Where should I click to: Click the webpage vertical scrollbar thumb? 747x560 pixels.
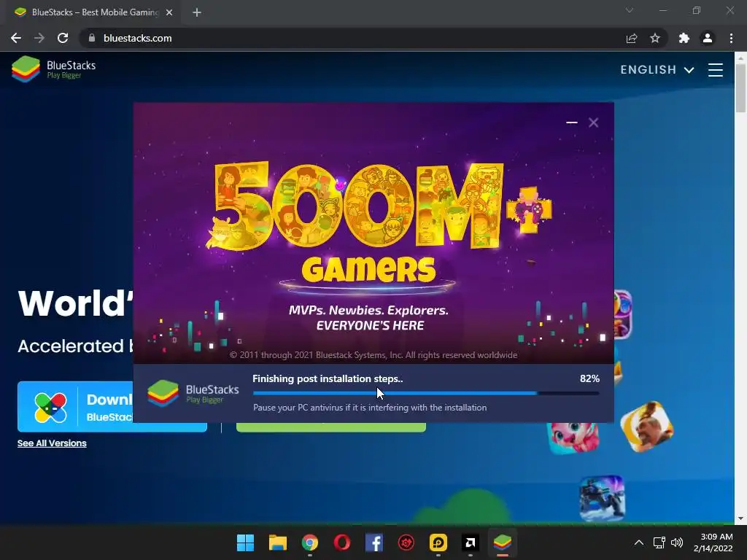pos(740,88)
